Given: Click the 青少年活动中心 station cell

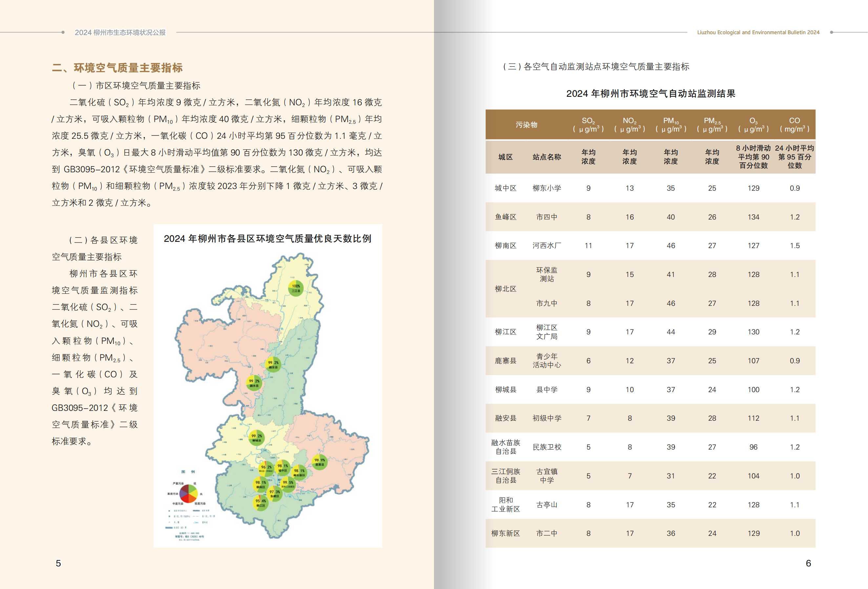Looking at the screenshot, I should (547, 361).
